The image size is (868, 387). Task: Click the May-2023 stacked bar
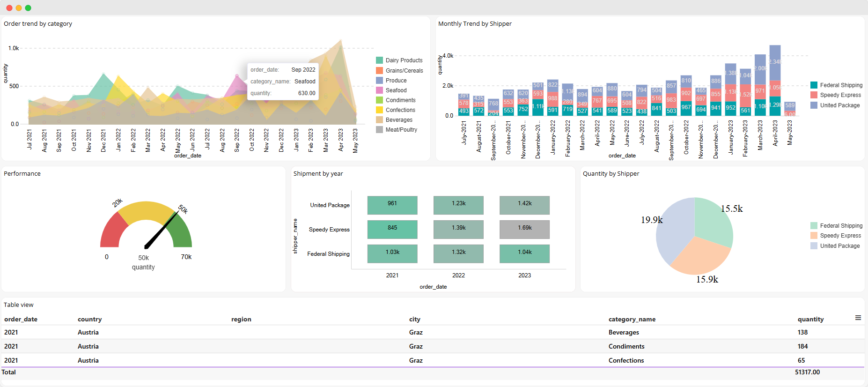(790, 109)
